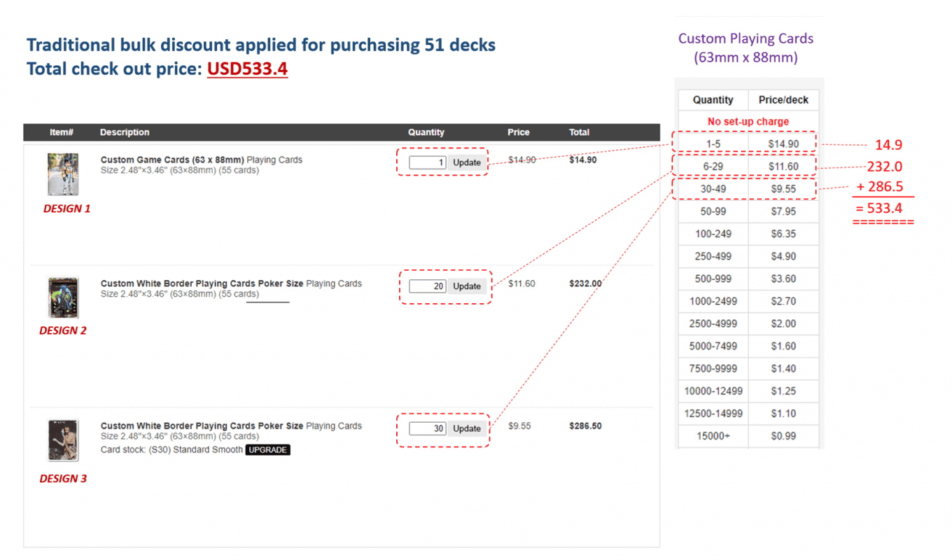Select the 50-99 quantity pricing row
952x560 pixels.
(x=748, y=211)
